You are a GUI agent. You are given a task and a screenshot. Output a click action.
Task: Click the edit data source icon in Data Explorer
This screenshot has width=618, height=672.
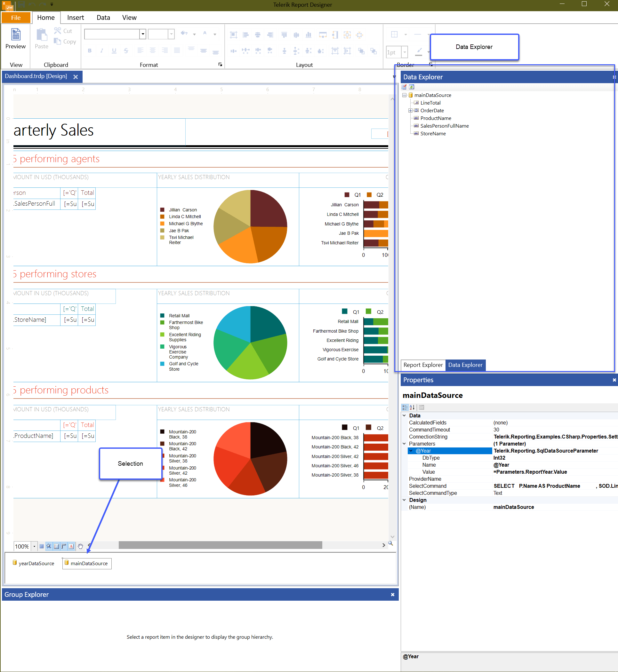click(404, 87)
